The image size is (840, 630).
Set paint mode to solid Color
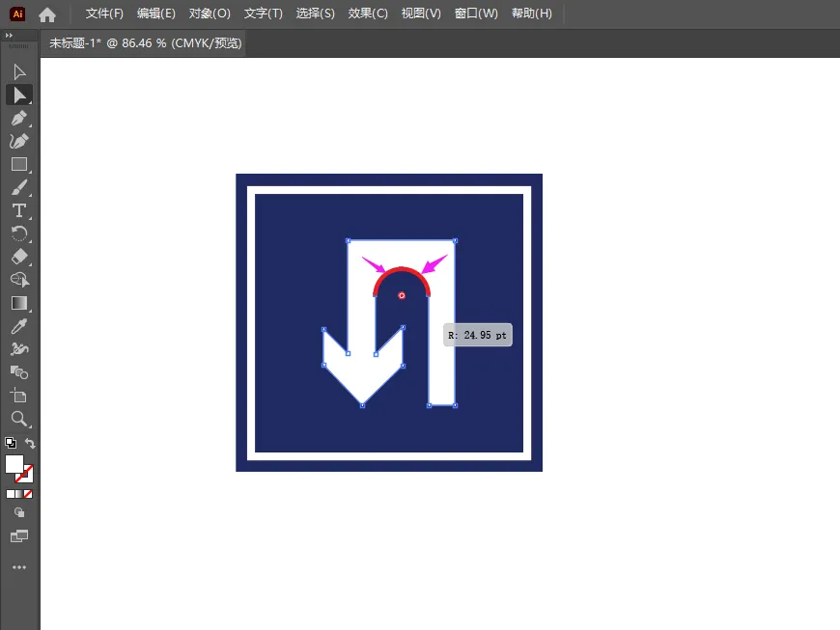coord(11,494)
